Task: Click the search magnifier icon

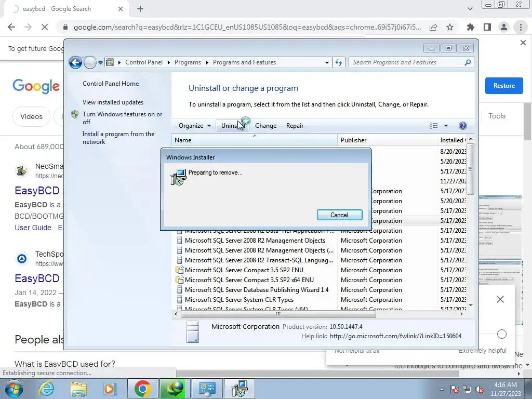Action: tap(468, 62)
